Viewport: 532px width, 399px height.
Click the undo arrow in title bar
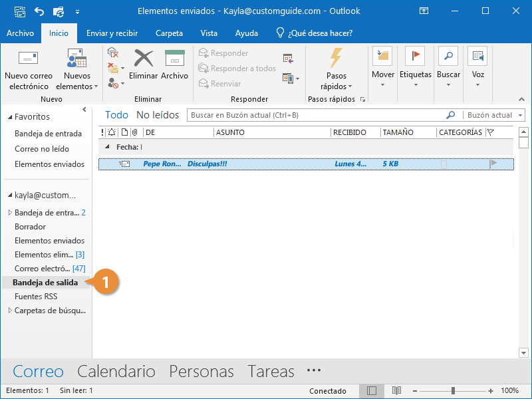(39, 11)
